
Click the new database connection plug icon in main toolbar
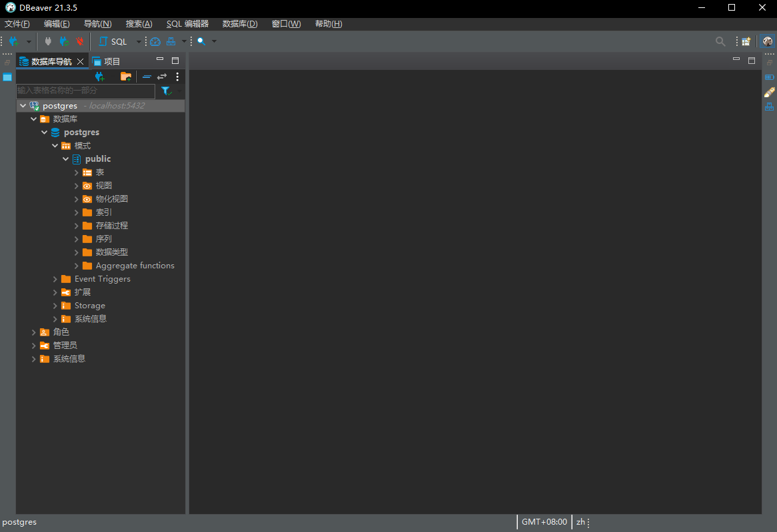[x=14, y=41]
